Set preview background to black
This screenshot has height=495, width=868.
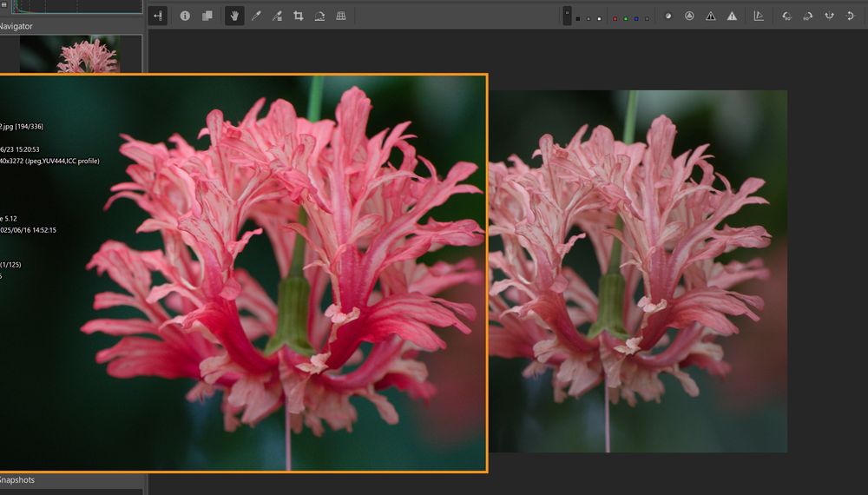tap(578, 19)
